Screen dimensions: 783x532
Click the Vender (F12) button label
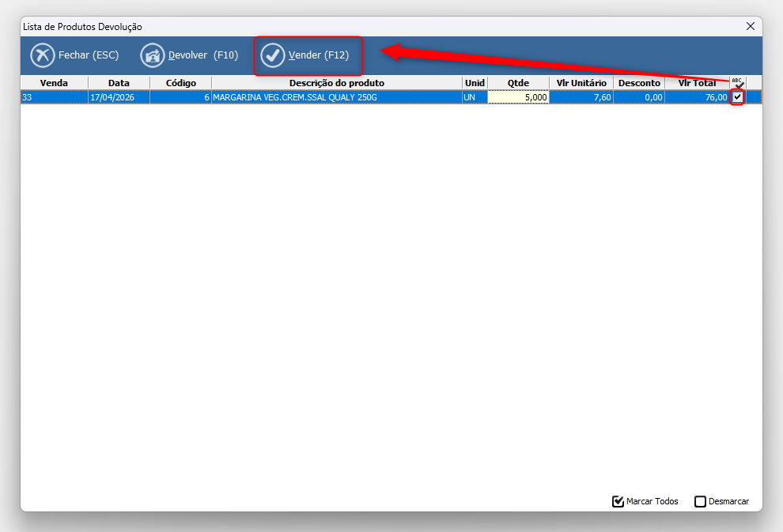319,55
